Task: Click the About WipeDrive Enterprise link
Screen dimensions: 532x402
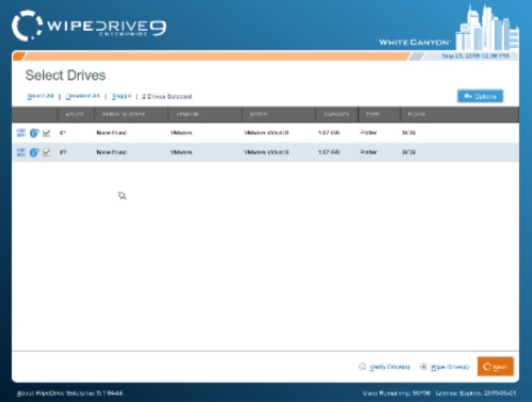Action: (71, 393)
